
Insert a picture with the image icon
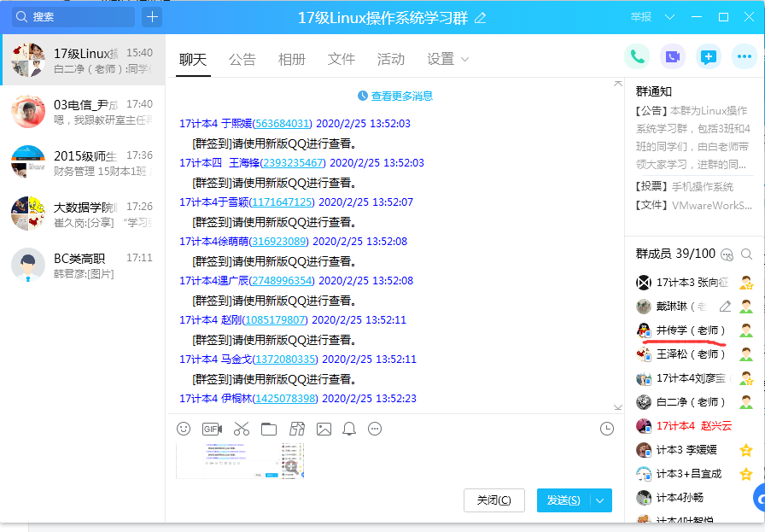click(324, 429)
